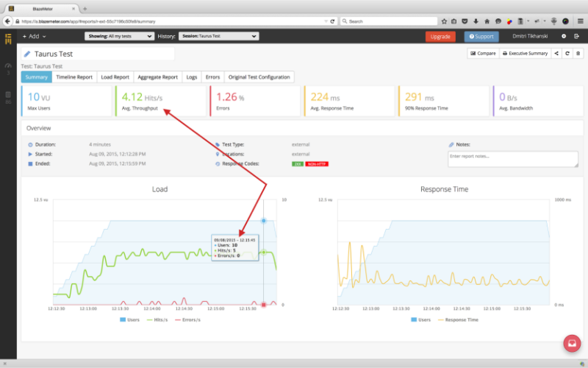
Task: Open Original Test Configuration tab
Action: pyautogui.click(x=259, y=77)
